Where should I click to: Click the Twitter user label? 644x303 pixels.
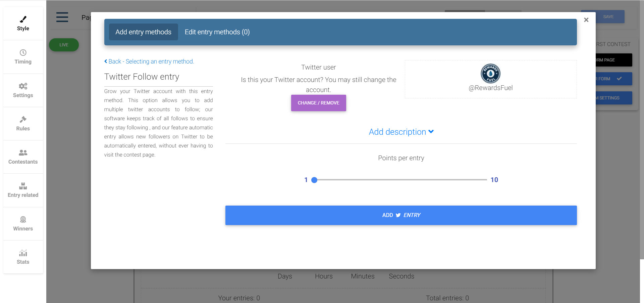click(x=318, y=67)
